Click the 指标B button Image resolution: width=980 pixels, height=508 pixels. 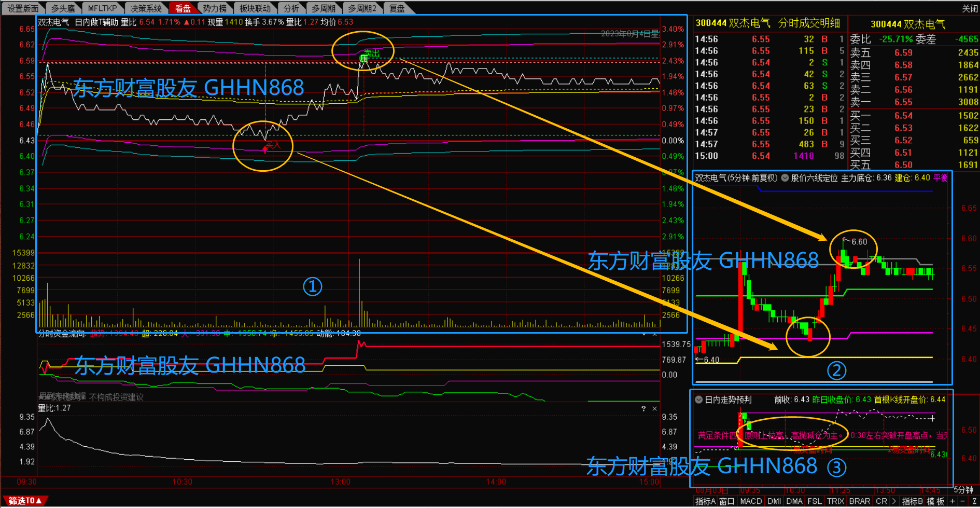pyautogui.click(x=913, y=501)
